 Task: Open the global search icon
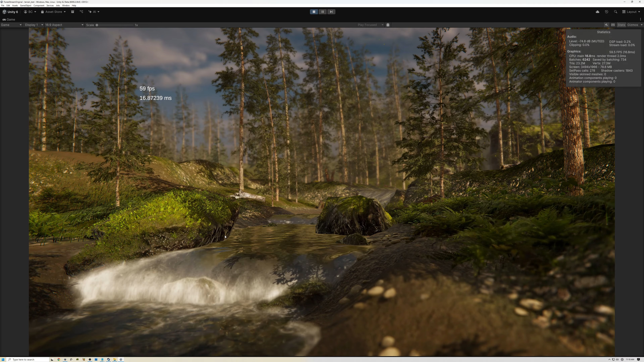click(615, 12)
